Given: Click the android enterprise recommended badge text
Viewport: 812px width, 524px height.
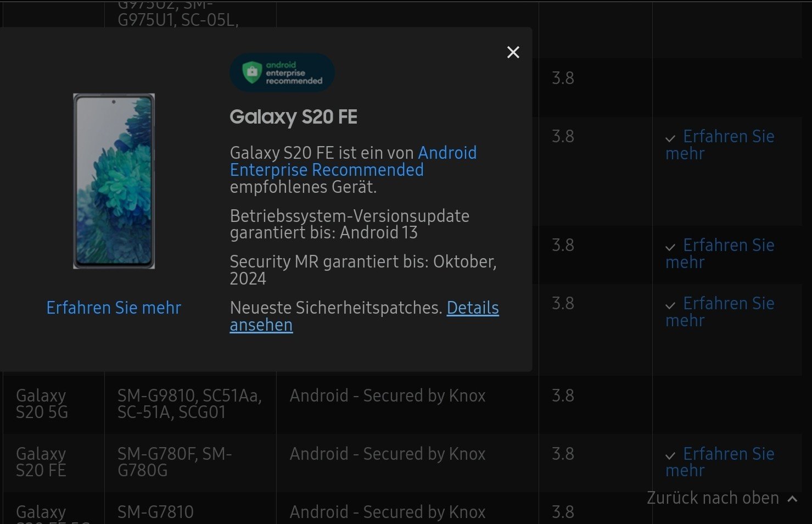Looking at the screenshot, I should 294,73.
